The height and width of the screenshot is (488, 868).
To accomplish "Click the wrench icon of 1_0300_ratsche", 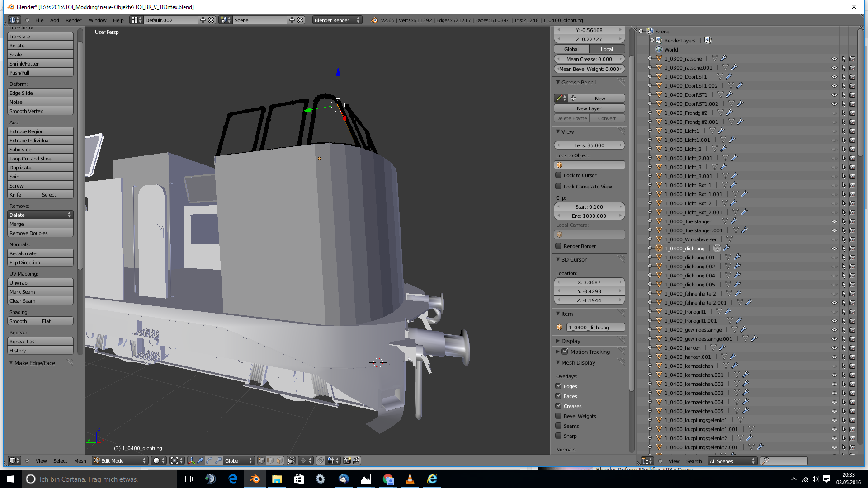I will point(724,58).
